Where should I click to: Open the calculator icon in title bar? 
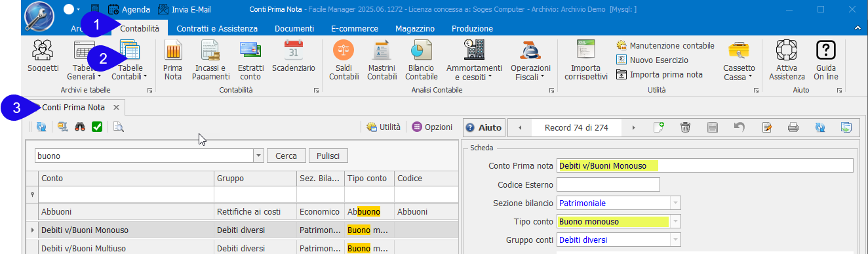tap(96, 9)
